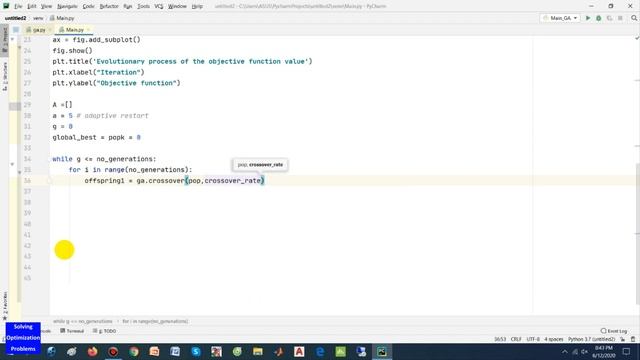Open the Main_GA run configuration dropdown

point(560,18)
